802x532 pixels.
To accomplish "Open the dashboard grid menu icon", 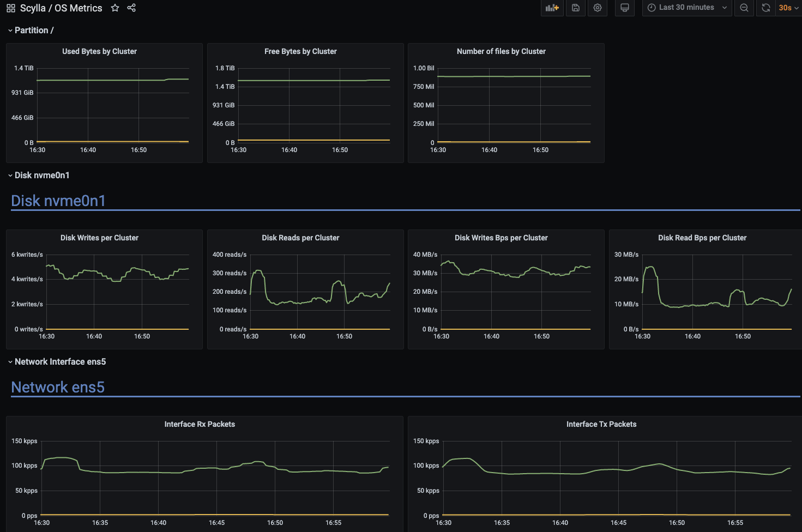I will point(11,8).
